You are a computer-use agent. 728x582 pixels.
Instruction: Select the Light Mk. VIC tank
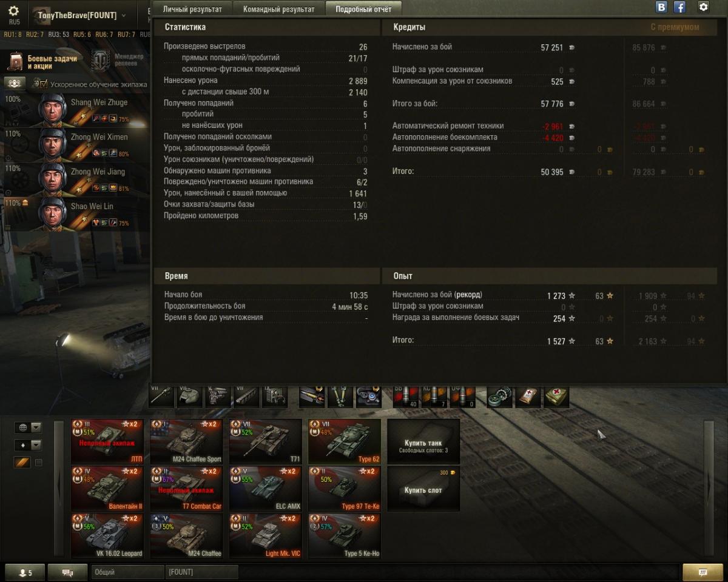pyautogui.click(x=265, y=536)
